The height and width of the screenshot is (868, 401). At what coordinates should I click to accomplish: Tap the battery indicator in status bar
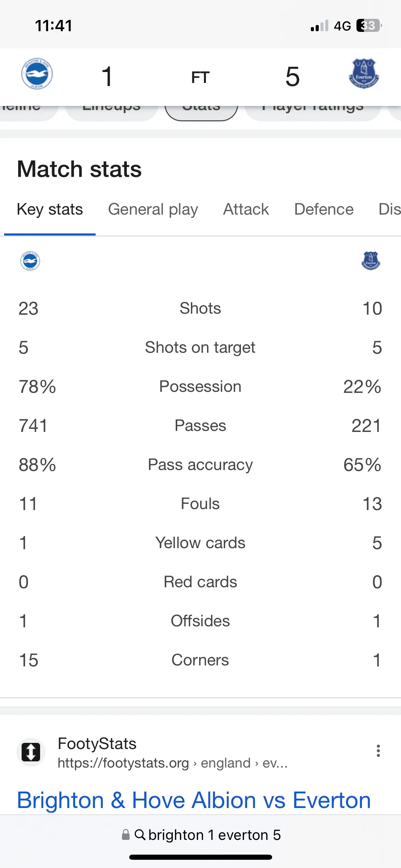click(369, 26)
